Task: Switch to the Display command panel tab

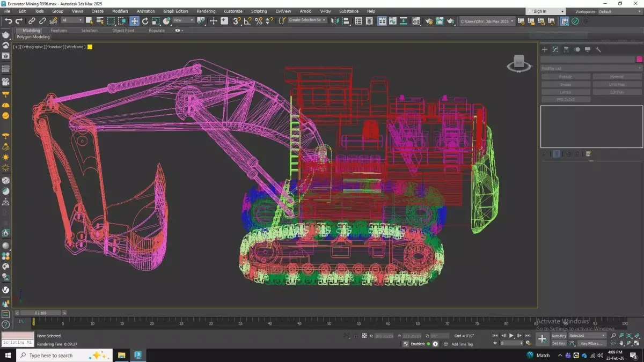Action: [x=588, y=49]
